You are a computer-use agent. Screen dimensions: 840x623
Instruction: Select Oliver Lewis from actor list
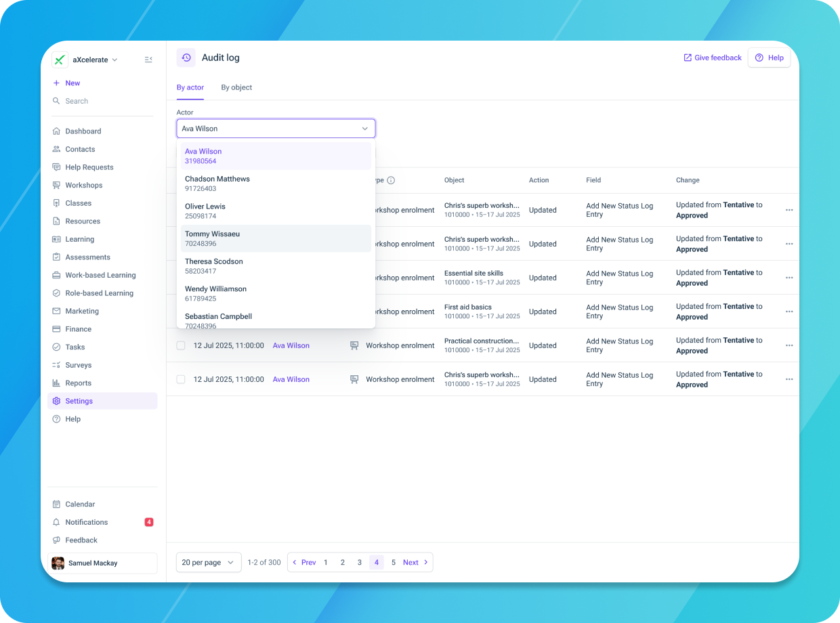pos(276,211)
